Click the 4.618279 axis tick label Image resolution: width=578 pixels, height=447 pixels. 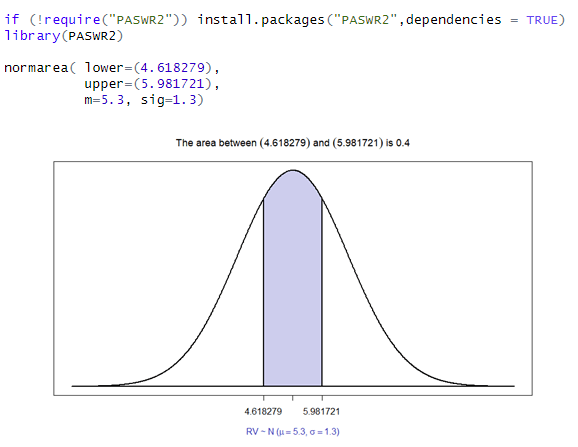[x=263, y=412]
